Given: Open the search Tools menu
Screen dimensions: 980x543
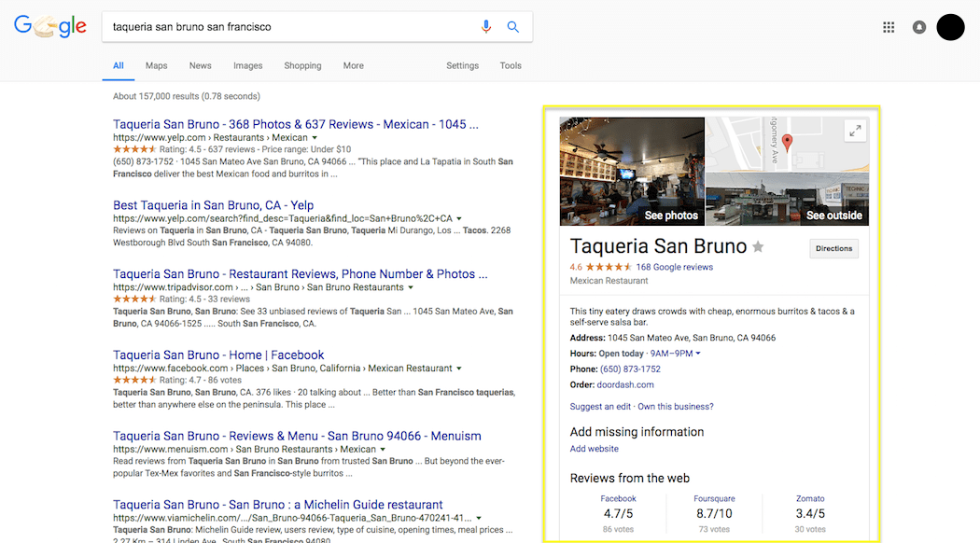Looking at the screenshot, I should (510, 65).
